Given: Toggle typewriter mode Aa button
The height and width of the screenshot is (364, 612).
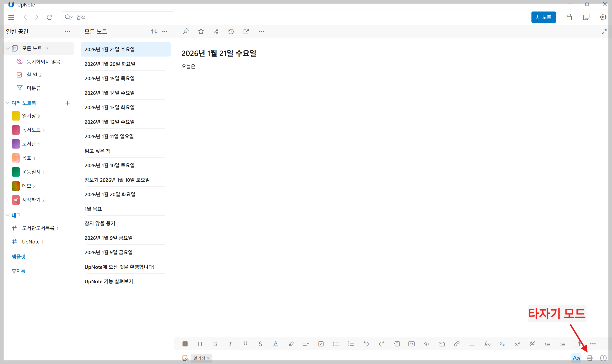Looking at the screenshot, I should click(x=576, y=358).
